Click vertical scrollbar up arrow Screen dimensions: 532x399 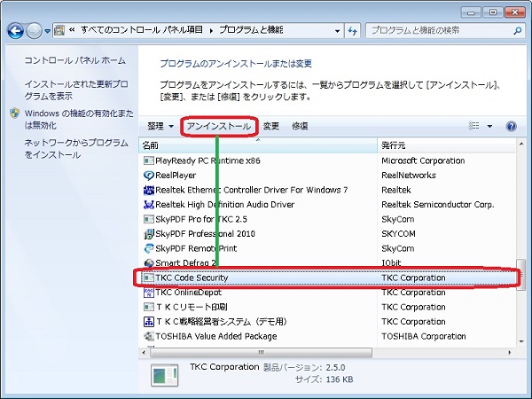(521, 144)
